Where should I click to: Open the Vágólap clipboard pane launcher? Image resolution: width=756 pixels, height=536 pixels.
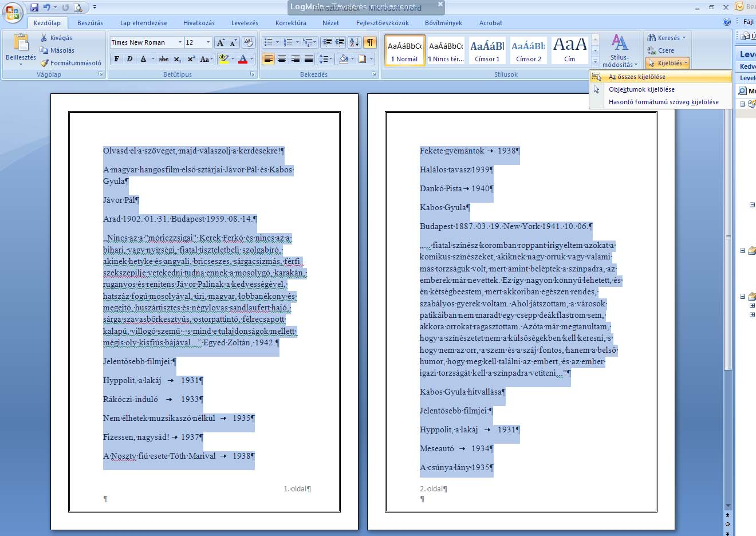pos(101,74)
